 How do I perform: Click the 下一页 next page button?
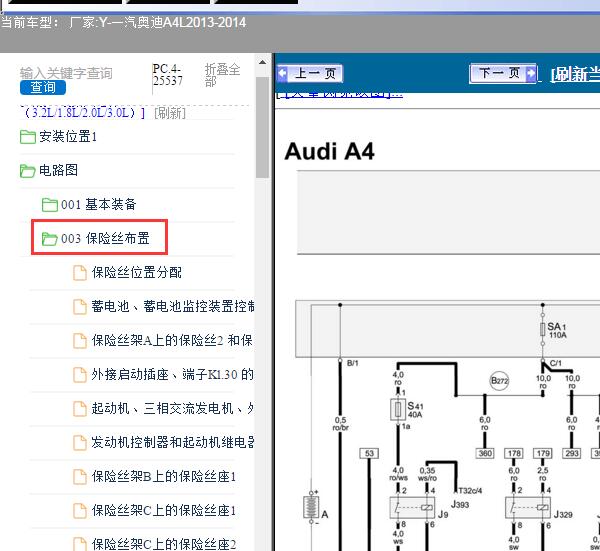[503, 73]
